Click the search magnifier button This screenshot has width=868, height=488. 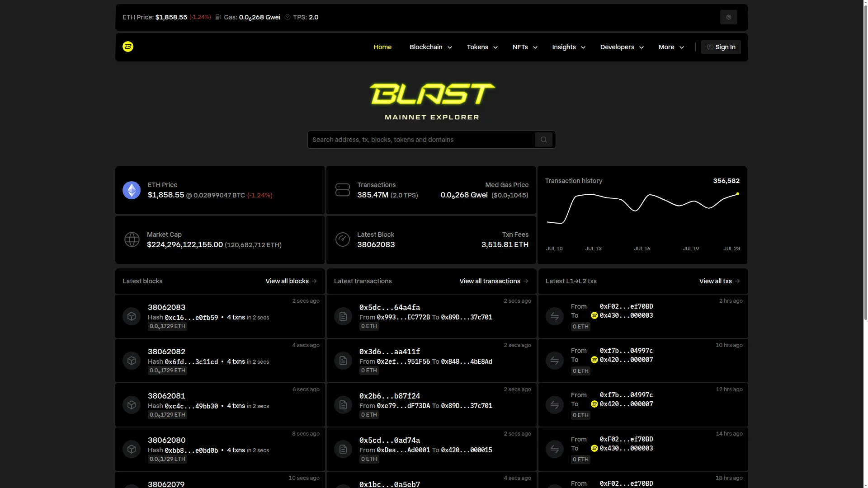[543, 140]
